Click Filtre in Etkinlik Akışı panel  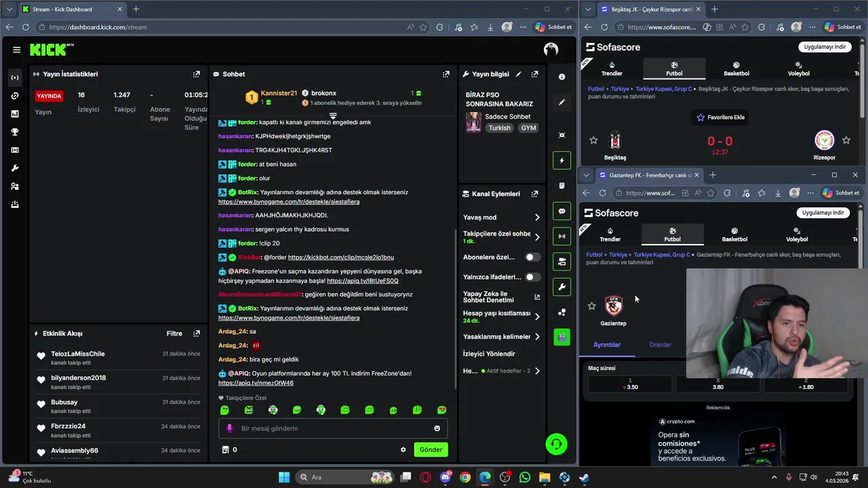point(174,333)
